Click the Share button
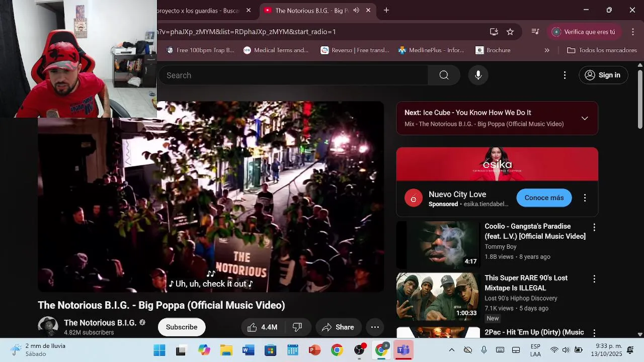This screenshot has height=362, width=644. pyautogui.click(x=339, y=327)
